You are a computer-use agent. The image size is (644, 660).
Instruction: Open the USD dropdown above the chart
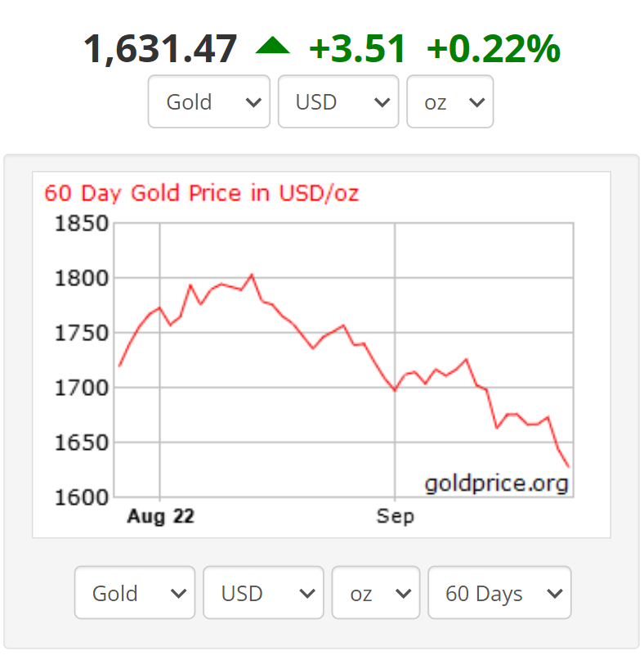(x=338, y=102)
